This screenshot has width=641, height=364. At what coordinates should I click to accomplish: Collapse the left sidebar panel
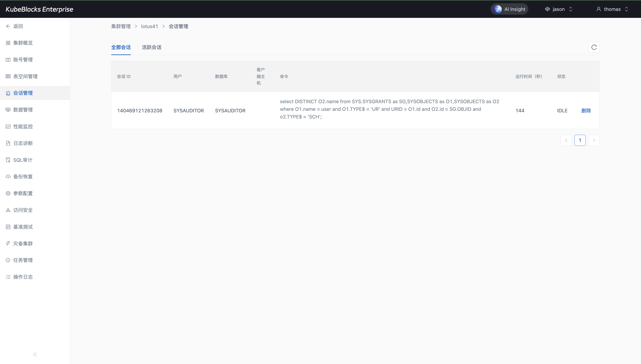click(x=35, y=354)
